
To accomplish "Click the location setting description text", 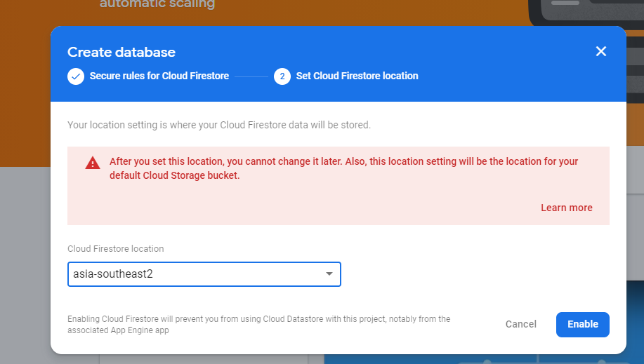I will [218, 125].
